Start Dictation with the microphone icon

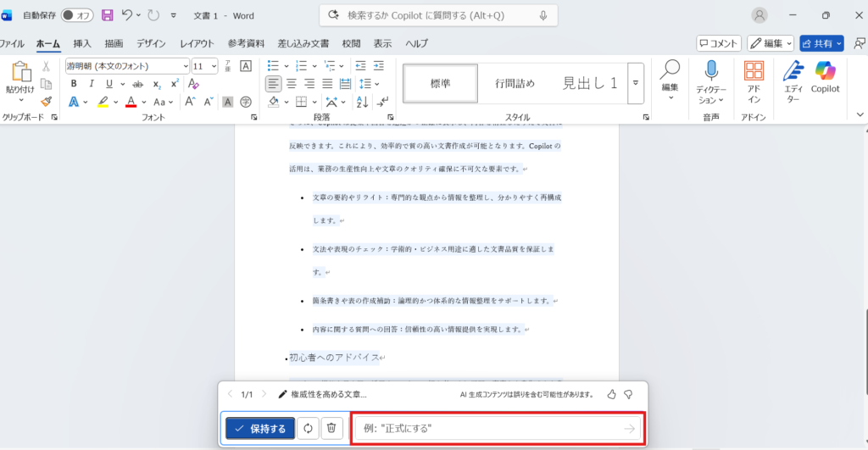point(711,75)
